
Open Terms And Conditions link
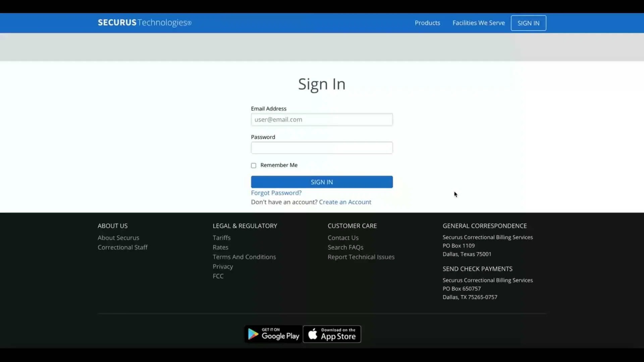coord(244,257)
